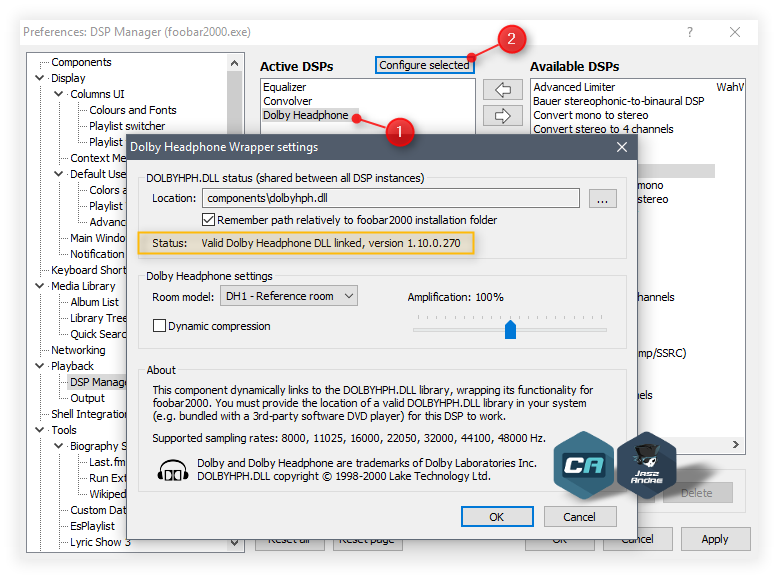Image resolution: width=778 pixels, height=579 pixels.
Task: Open Keyboard Shortcuts tree item
Action: coord(88,270)
